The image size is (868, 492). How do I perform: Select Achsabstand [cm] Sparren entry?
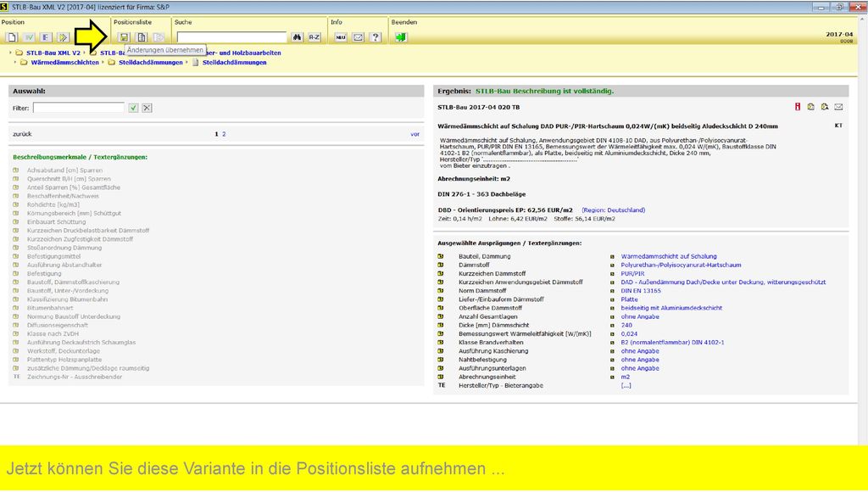click(x=64, y=171)
